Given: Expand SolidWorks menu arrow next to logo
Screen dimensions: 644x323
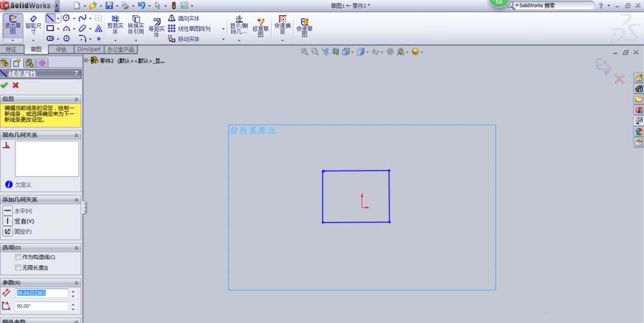Looking at the screenshot, I should 57,6.
